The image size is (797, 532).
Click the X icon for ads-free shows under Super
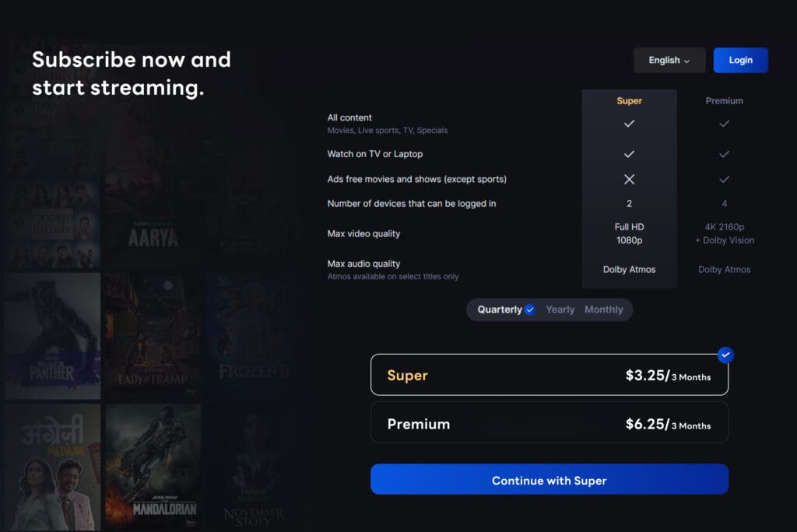[629, 179]
